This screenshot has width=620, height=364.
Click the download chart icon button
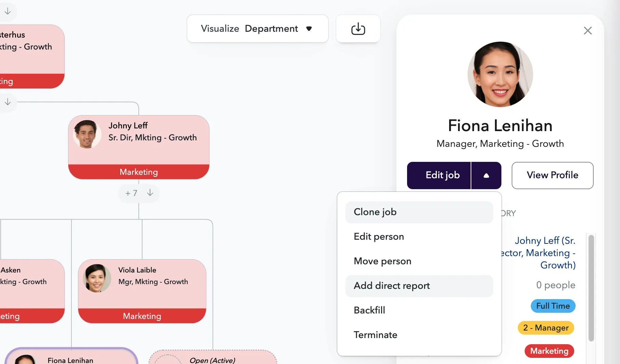coord(358,29)
